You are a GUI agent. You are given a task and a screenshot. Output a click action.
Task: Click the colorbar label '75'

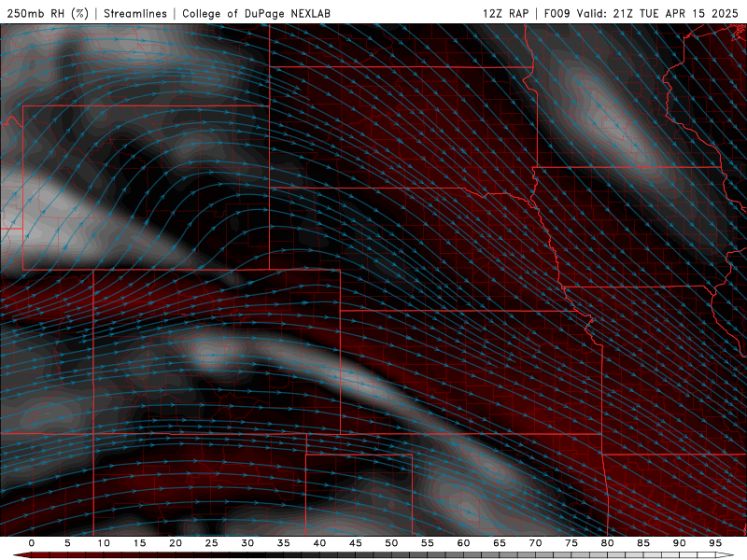click(571, 543)
